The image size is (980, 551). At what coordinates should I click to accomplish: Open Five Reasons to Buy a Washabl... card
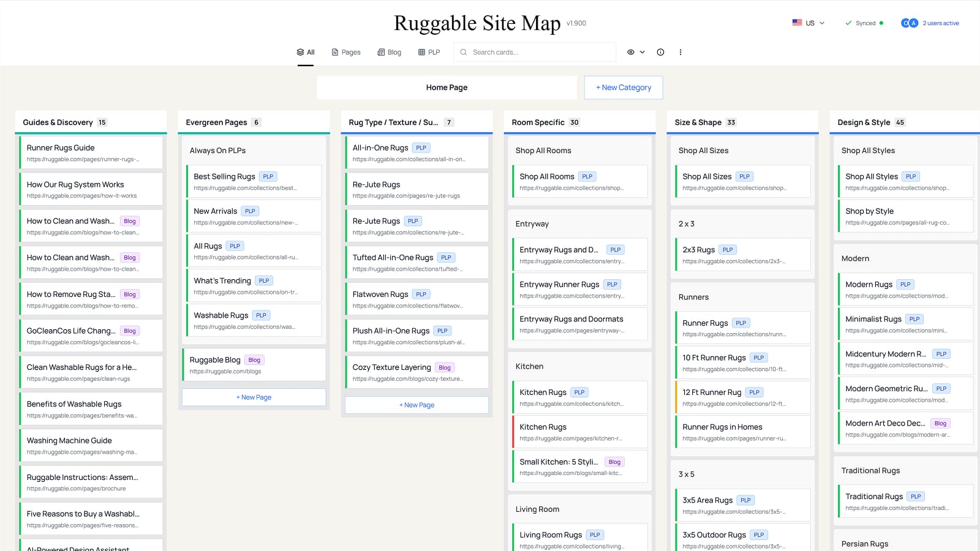pyautogui.click(x=91, y=519)
